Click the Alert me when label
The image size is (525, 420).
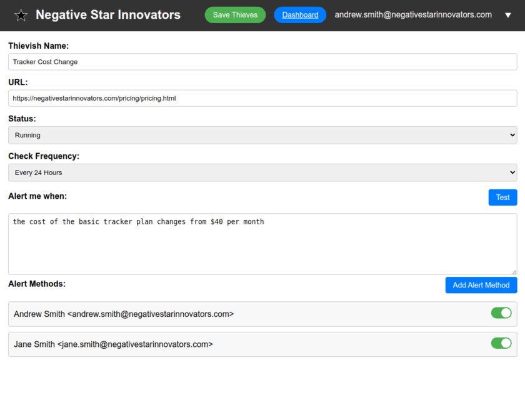37,196
